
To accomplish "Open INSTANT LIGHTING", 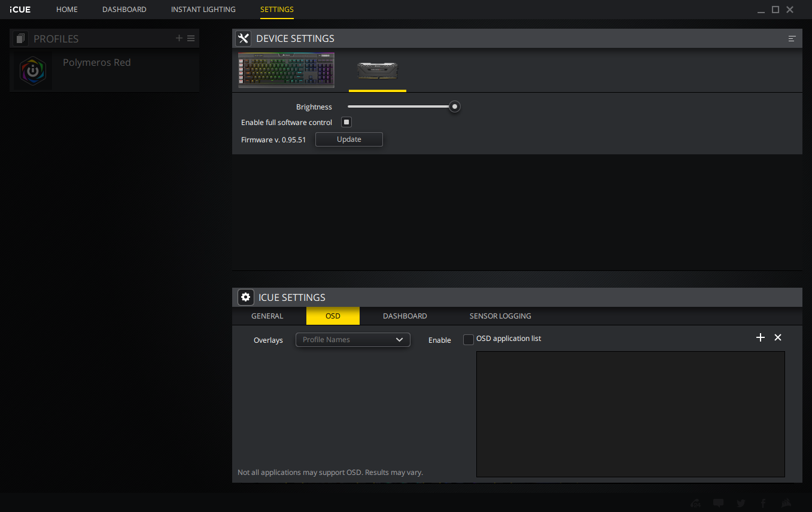I will click(x=203, y=10).
